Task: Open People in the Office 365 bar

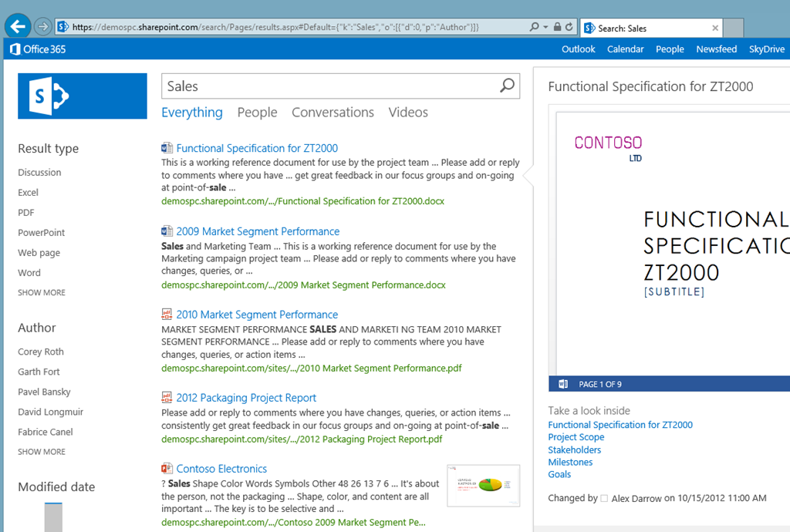Action: click(670, 49)
